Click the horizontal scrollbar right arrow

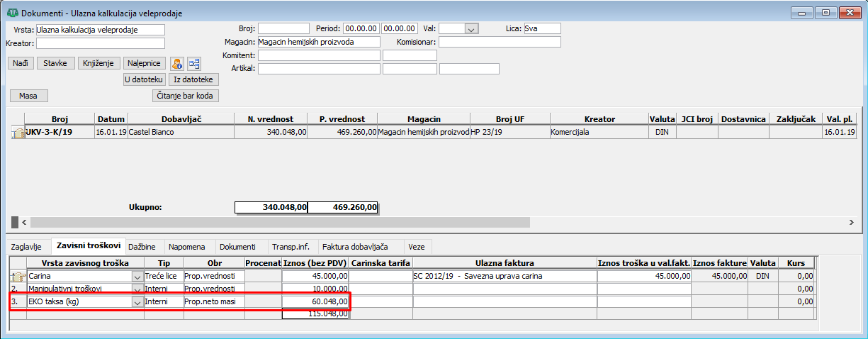point(850,222)
